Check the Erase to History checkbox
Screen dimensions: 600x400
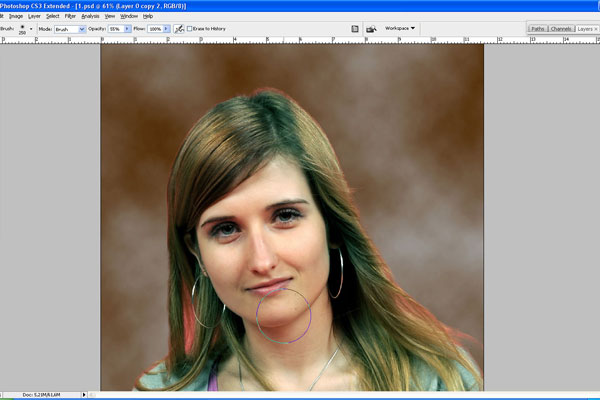(191, 29)
